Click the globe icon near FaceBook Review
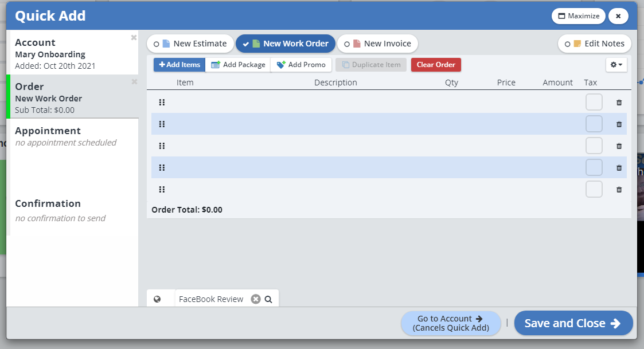 (157, 299)
